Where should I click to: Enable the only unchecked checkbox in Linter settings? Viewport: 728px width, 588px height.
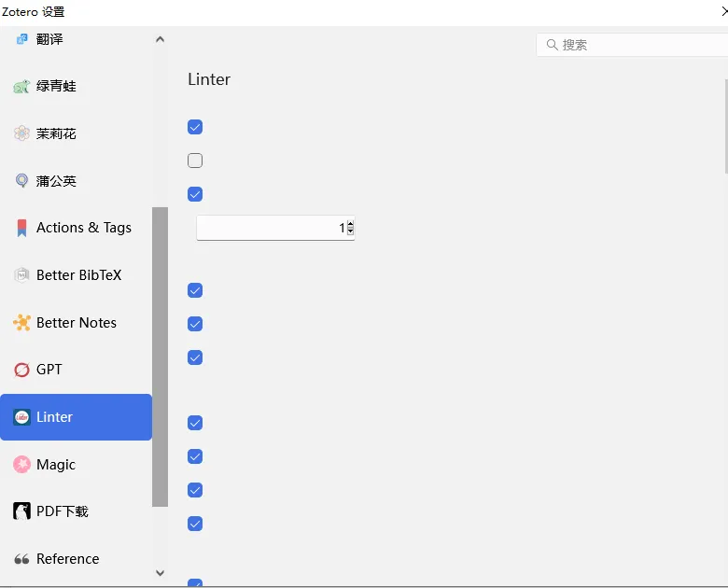[195, 161]
